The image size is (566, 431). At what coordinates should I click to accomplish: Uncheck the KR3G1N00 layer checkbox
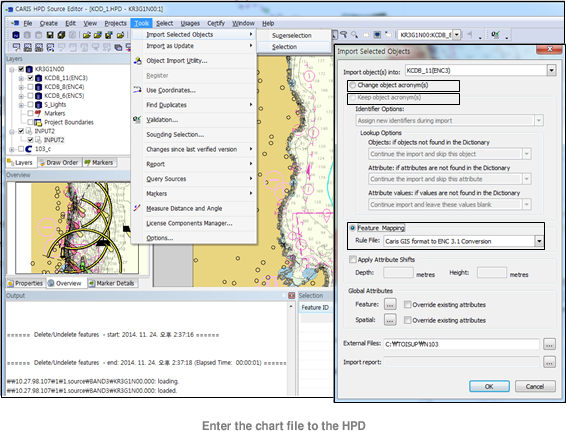coord(21,69)
